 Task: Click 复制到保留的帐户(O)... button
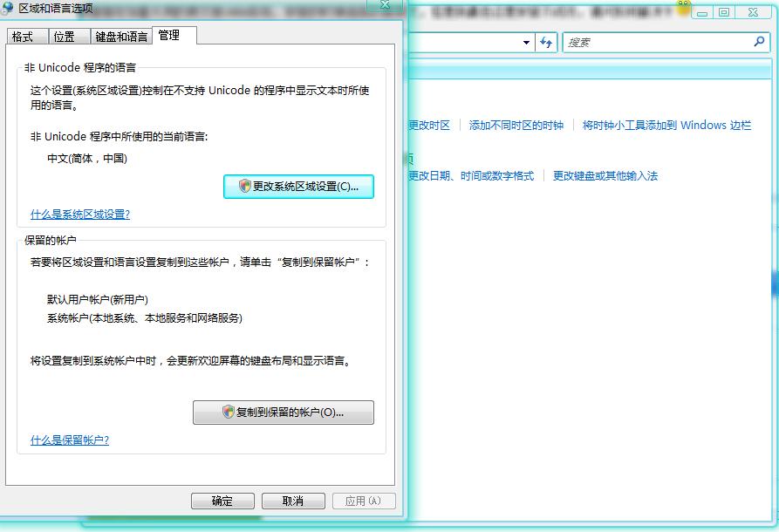[x=284, y=413]
